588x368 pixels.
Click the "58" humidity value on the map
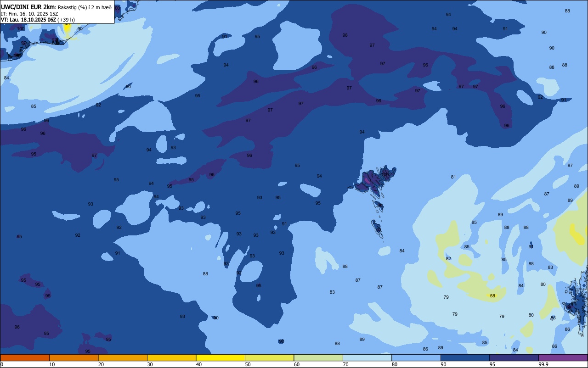coord(492,296)
